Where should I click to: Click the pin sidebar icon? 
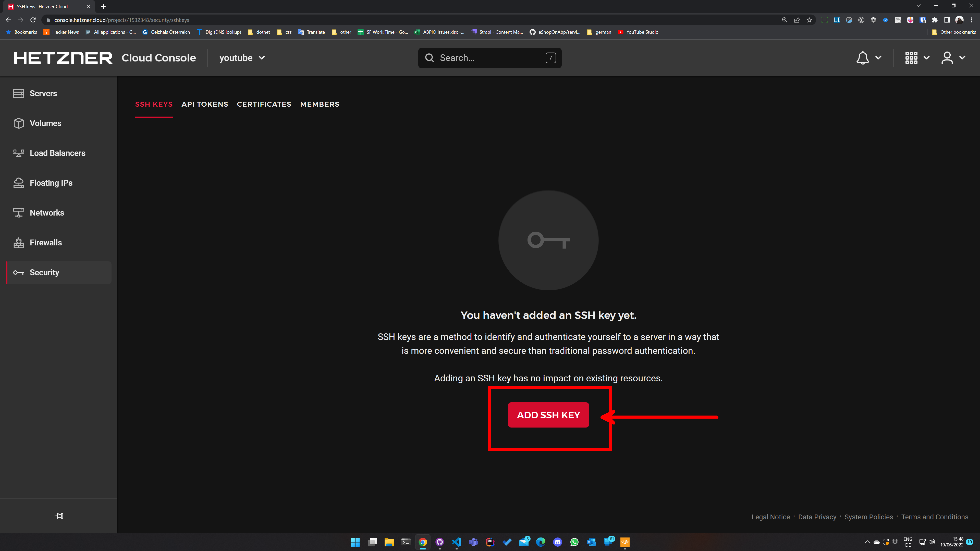click(x=59, y=516)
